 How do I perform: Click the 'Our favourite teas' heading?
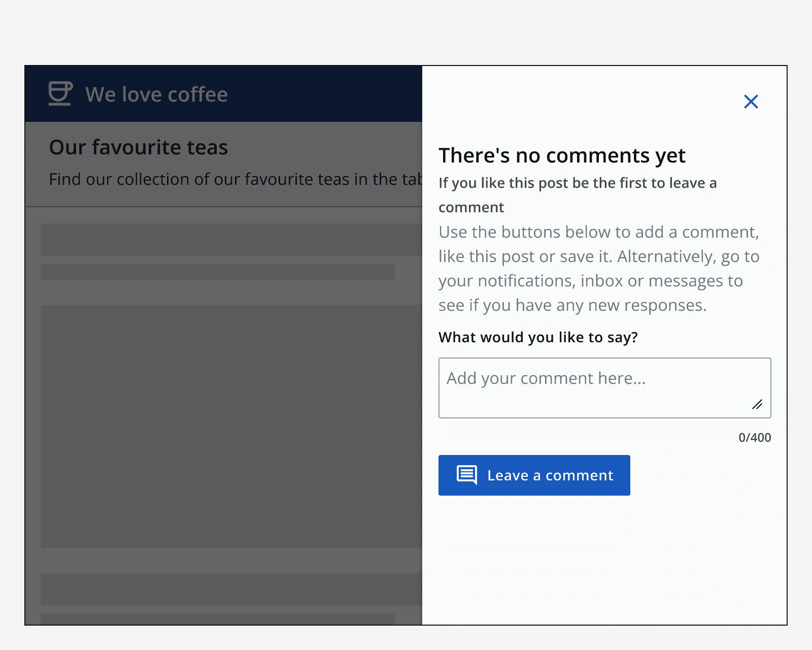point(138,147)
